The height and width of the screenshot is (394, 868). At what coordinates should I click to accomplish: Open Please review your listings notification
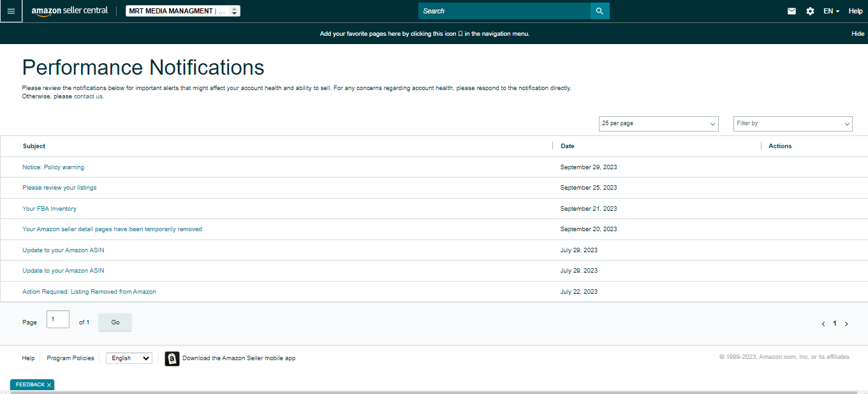(x=59, y=188)
